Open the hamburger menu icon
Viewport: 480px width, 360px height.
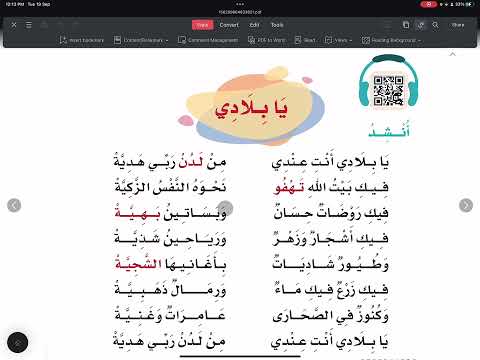pos(29,25)
